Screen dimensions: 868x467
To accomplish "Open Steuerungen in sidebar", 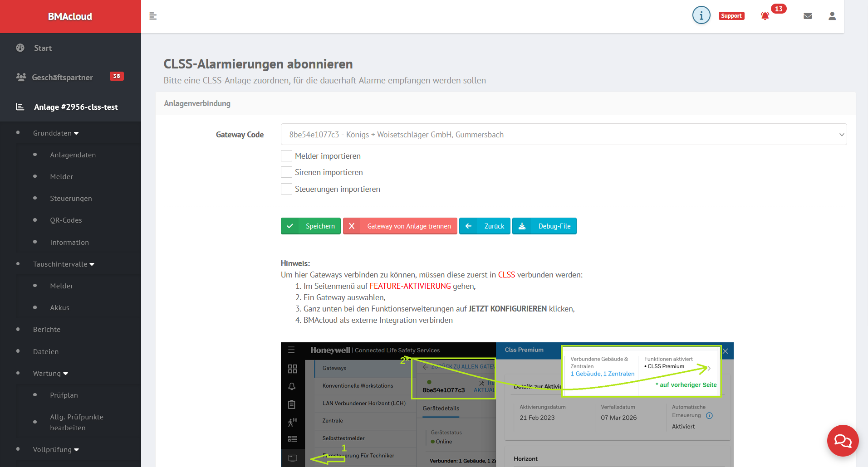I will point(71,199).
